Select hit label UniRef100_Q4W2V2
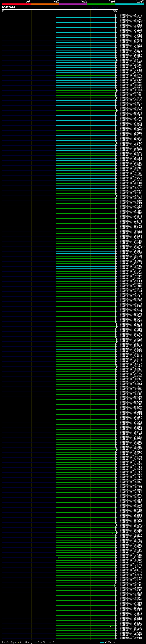 (x=131, y=58)
